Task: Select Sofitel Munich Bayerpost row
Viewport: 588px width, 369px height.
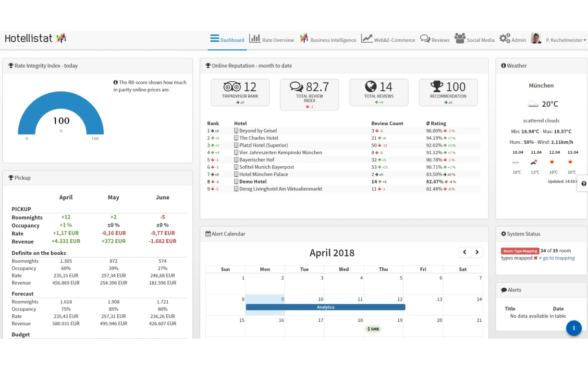Action: click(x=343, y=167)
